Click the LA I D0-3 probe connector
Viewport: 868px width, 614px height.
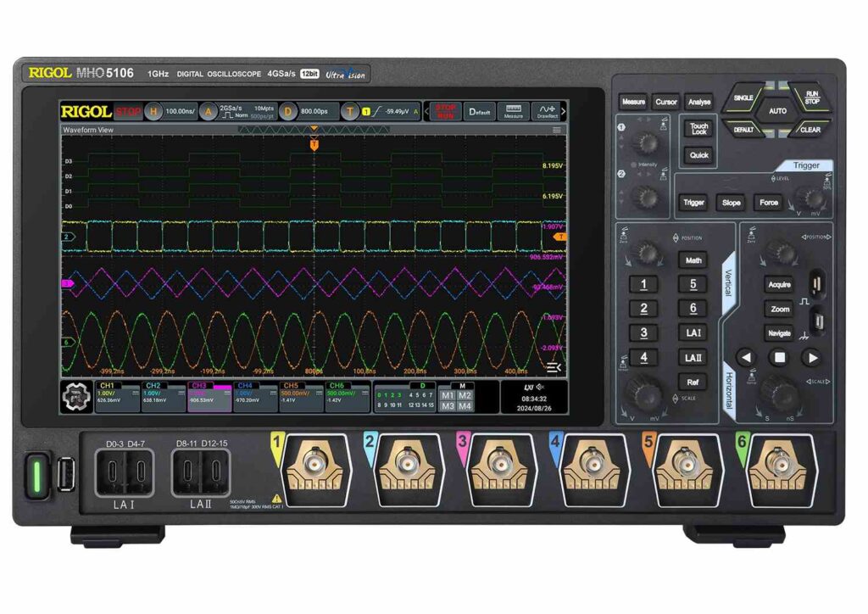coord(113,472)
